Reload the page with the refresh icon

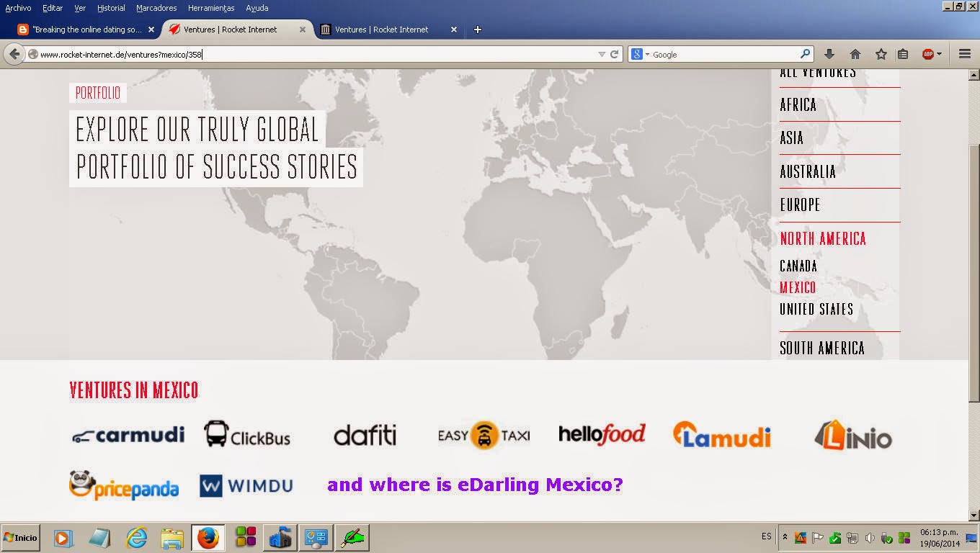(615, 54)
